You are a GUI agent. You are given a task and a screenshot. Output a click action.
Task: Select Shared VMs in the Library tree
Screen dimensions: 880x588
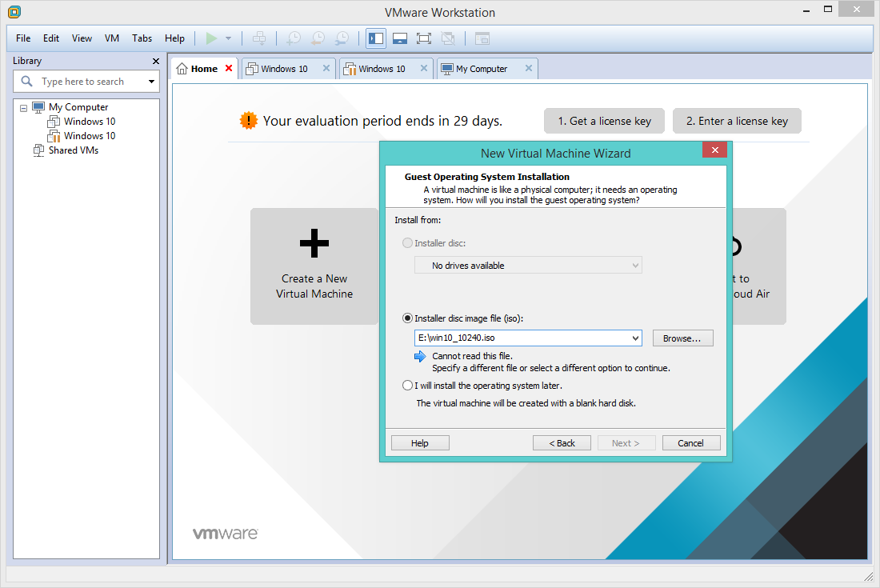[x=73, y=150]
